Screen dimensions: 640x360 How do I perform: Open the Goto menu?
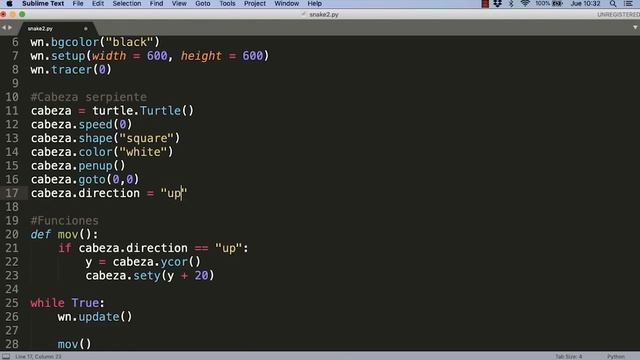202,4
